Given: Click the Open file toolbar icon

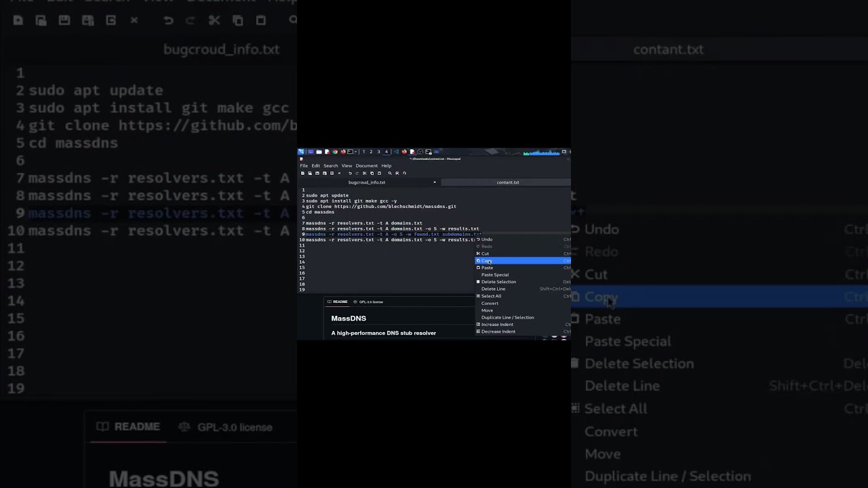Looking at the screenshot, I should click(x=310, y=174).
